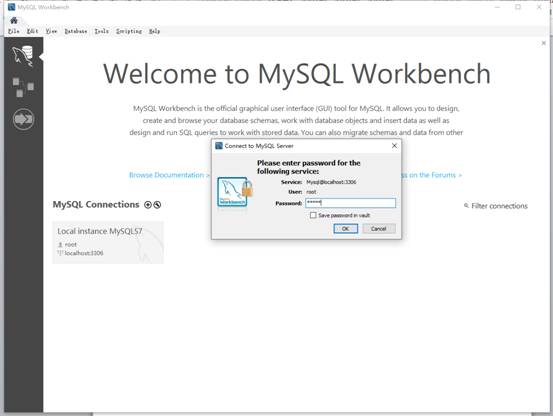Add a new MySQL connection plus icon

[148, 205]
